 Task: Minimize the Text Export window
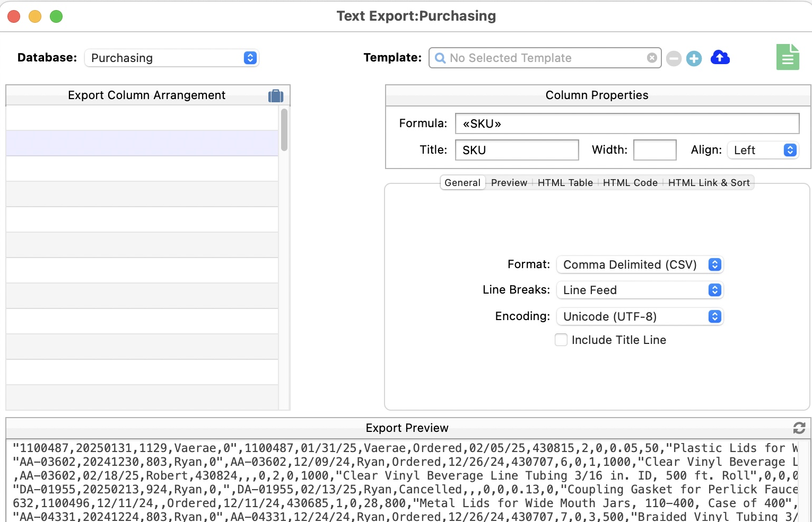(35, 16)
